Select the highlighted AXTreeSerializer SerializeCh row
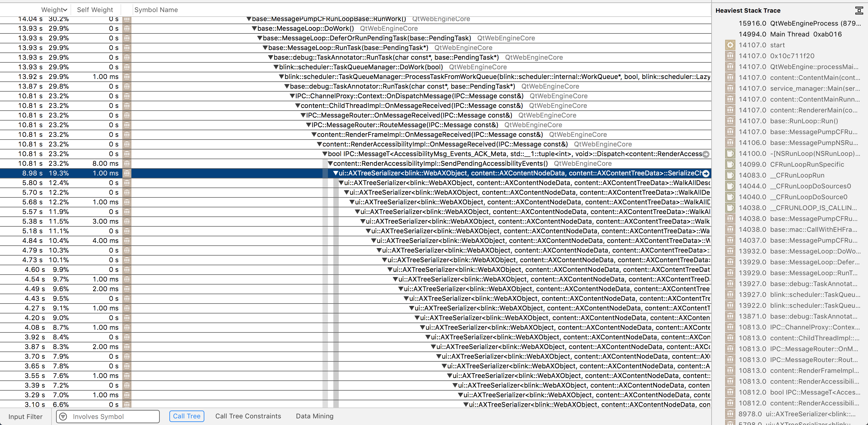The image size is (868, 425). pyautogui.click(x=505, y=173)
